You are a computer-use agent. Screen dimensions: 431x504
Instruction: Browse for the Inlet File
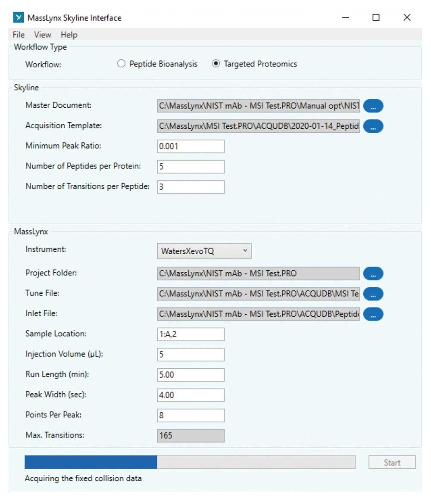click(x=373, y=314)
